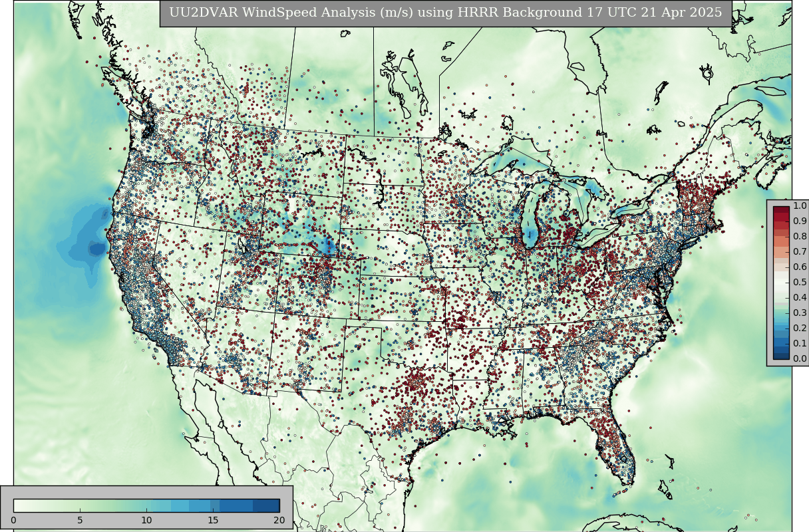Click the '0.7' label on vertical colorbar
Screen dimensions: 809x532
[800, 251]
